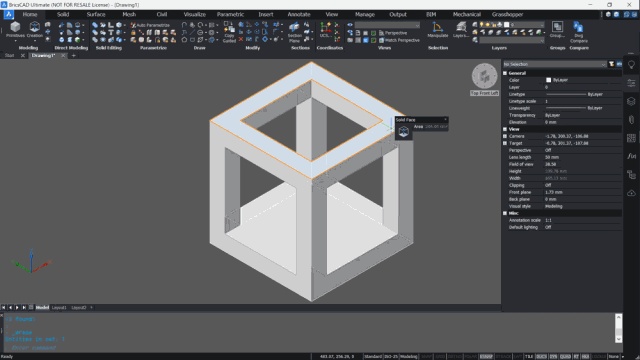Toggle ESNAP in the status bar
The width and height of the screenshot is (640, 360).
click(x=486, y=356)
